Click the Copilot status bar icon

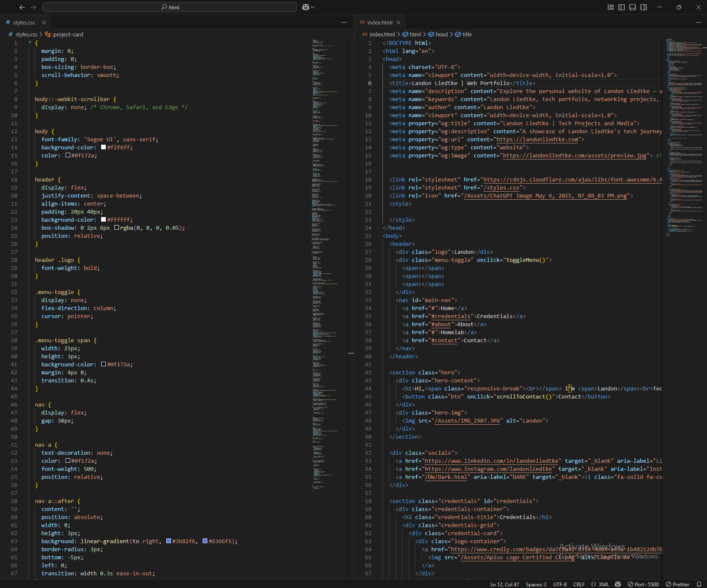(x=618, y=584)
